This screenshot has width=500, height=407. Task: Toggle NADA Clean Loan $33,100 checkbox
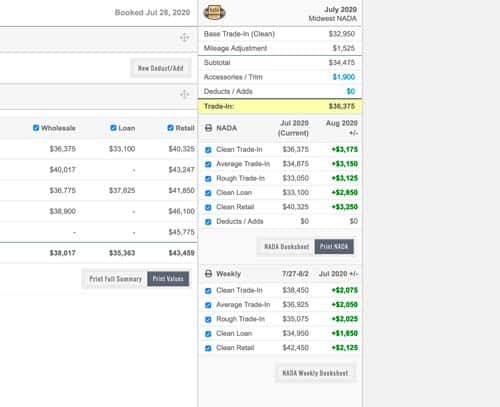coord(208,193)
